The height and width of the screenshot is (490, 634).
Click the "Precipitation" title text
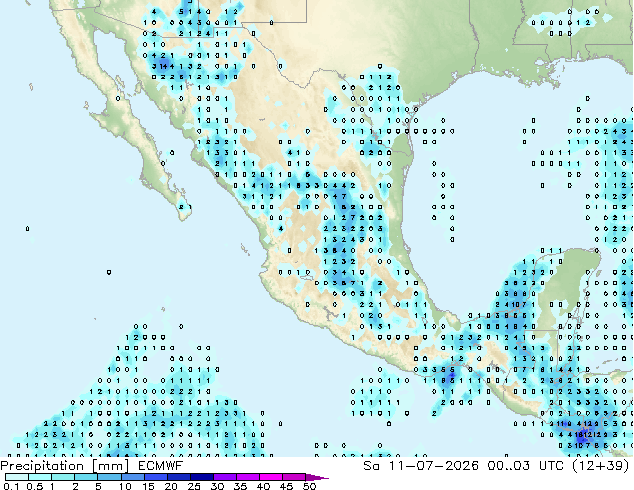(x=42, y=466)
